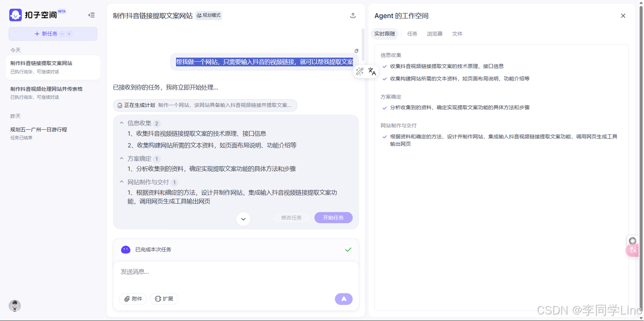Click the 扩展 extension button
The width and height of the screenshot is (644, 321).
tap(164, 299)
